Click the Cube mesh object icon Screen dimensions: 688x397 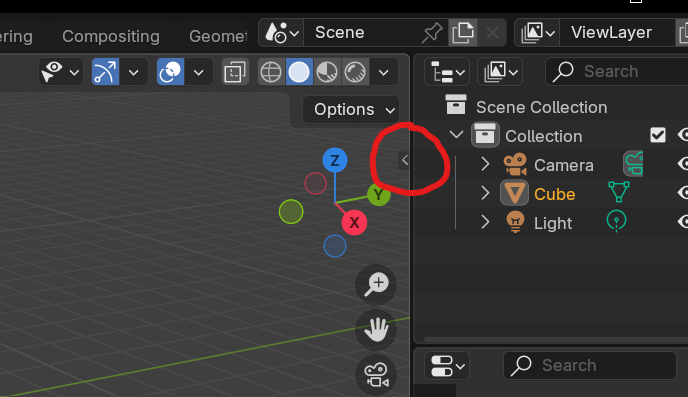click(x=514, y=193)
